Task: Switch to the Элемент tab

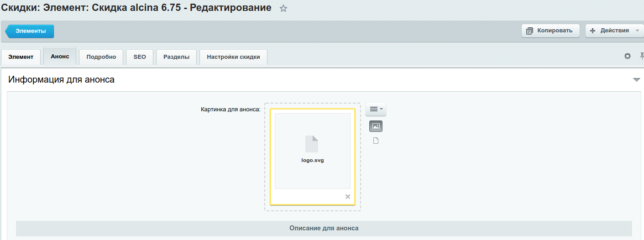Action: [x=21, y=57]
